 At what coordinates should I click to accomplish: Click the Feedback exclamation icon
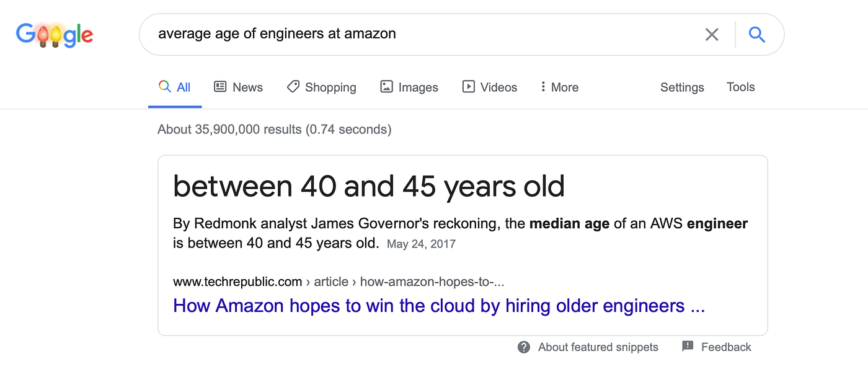click(688, 347)
